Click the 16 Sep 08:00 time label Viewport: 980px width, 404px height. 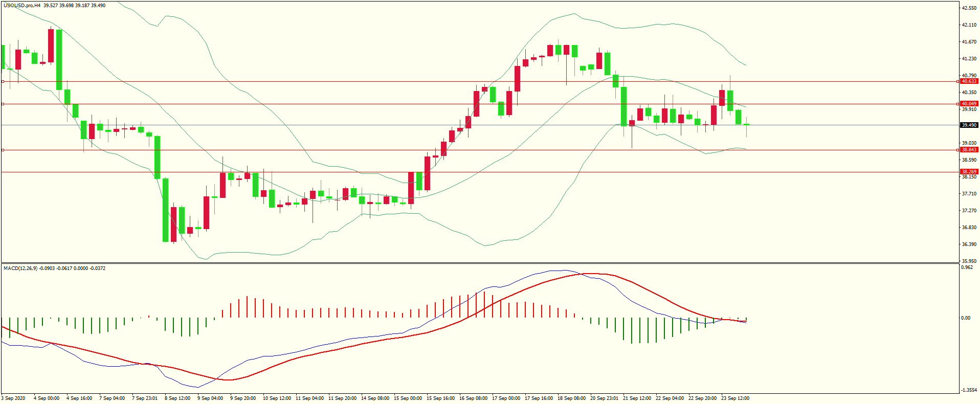coord(473,398)
